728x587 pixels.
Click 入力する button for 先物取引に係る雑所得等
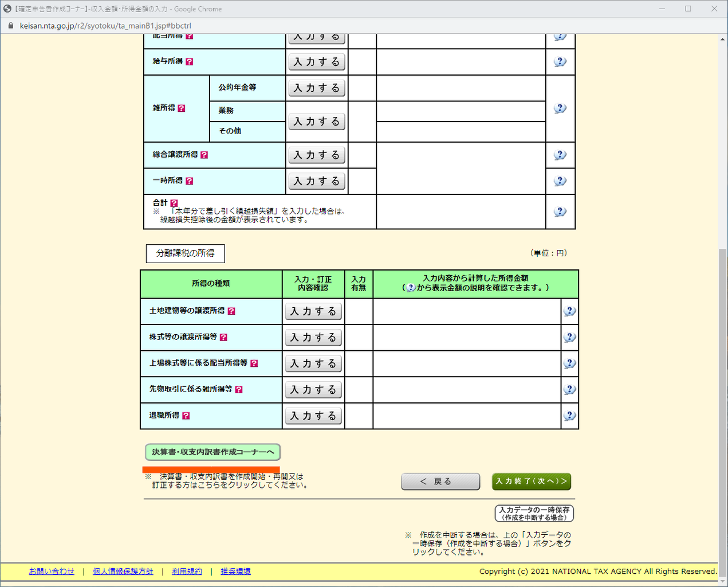(x=313, y=390)
